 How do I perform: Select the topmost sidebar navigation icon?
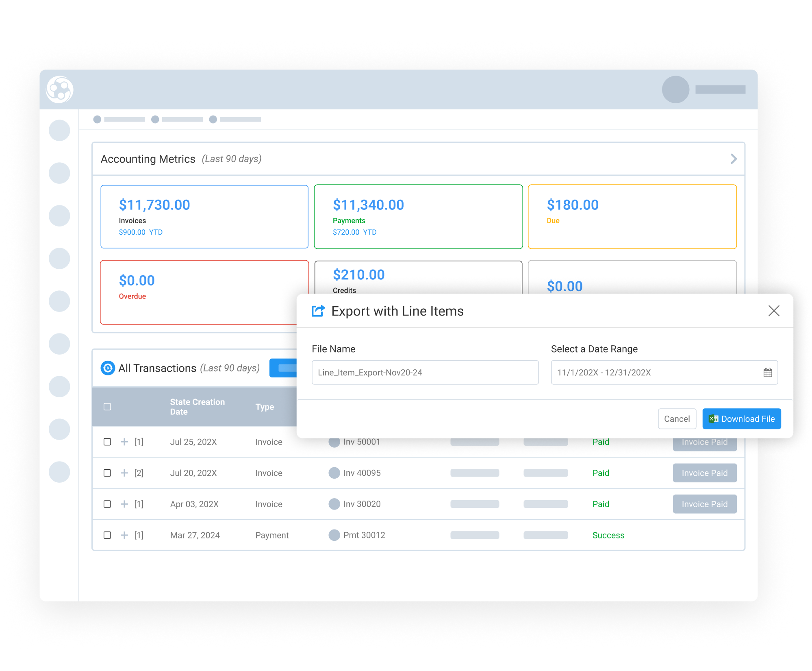59,130
